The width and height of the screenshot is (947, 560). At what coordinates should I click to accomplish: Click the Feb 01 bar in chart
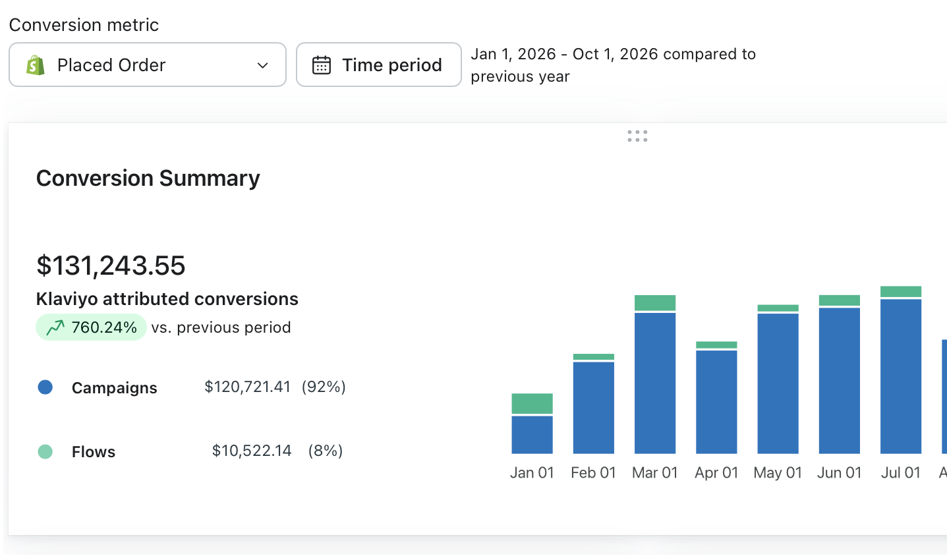coord(594,404)
